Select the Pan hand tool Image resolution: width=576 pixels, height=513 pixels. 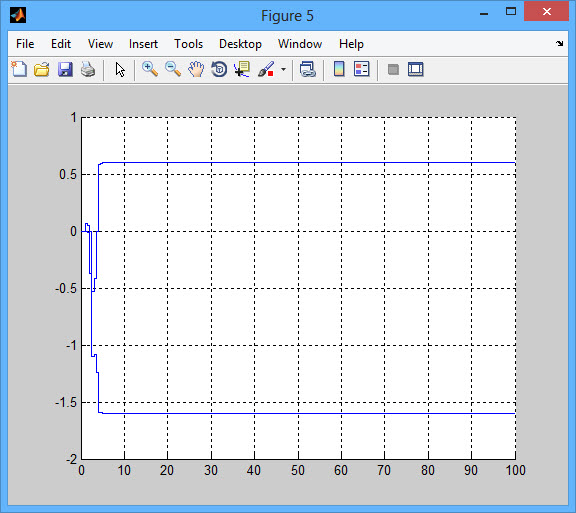(196, 69)
